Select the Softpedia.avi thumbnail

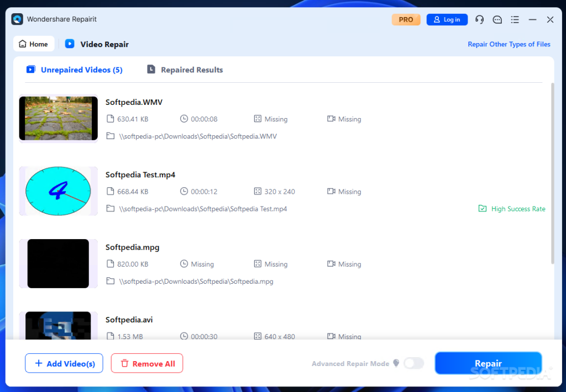[x=59, y=326]
